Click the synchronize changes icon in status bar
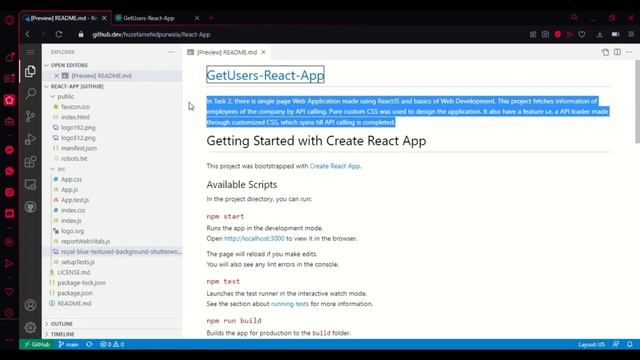640x360 pixels. (x=89, y=344)
